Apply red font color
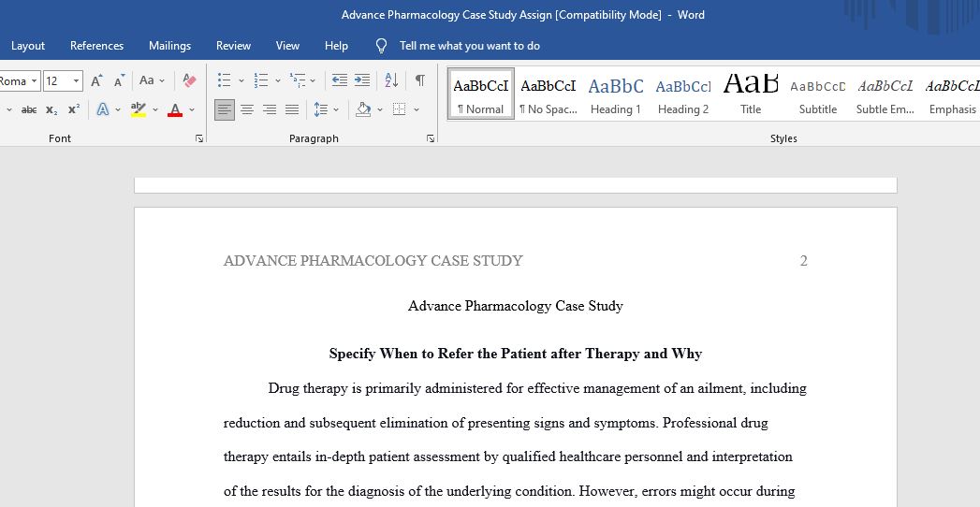This screenshot has height=507, width=980. 175,109
